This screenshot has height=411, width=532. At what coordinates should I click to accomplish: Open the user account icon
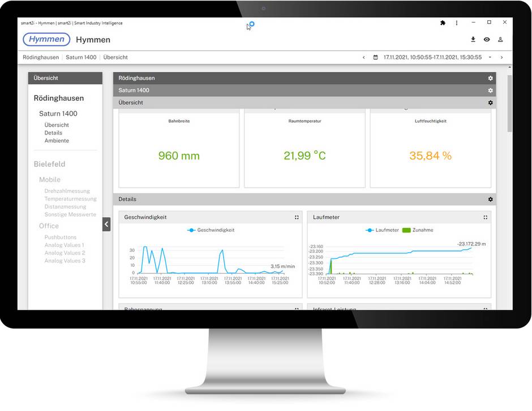coord(500,40)
